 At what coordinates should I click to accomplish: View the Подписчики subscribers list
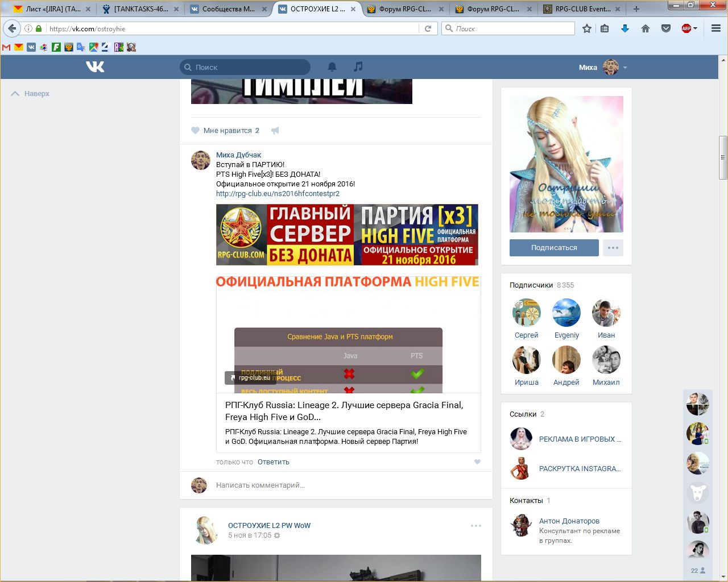pyautogui.click(x=531, y=285)
